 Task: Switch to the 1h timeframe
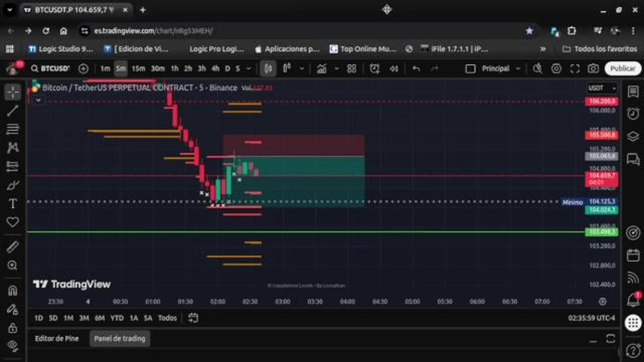pyautogui.click(x=175, y=68)
